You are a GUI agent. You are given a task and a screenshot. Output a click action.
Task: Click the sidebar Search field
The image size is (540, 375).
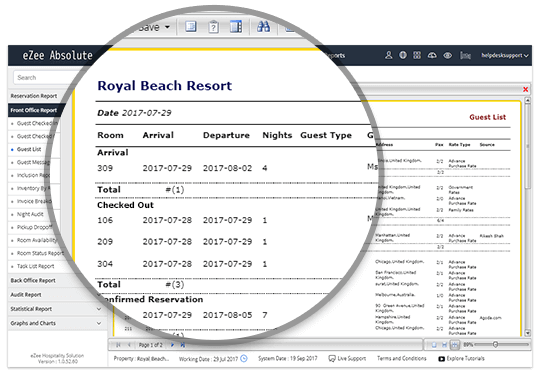tap(46, 77)
